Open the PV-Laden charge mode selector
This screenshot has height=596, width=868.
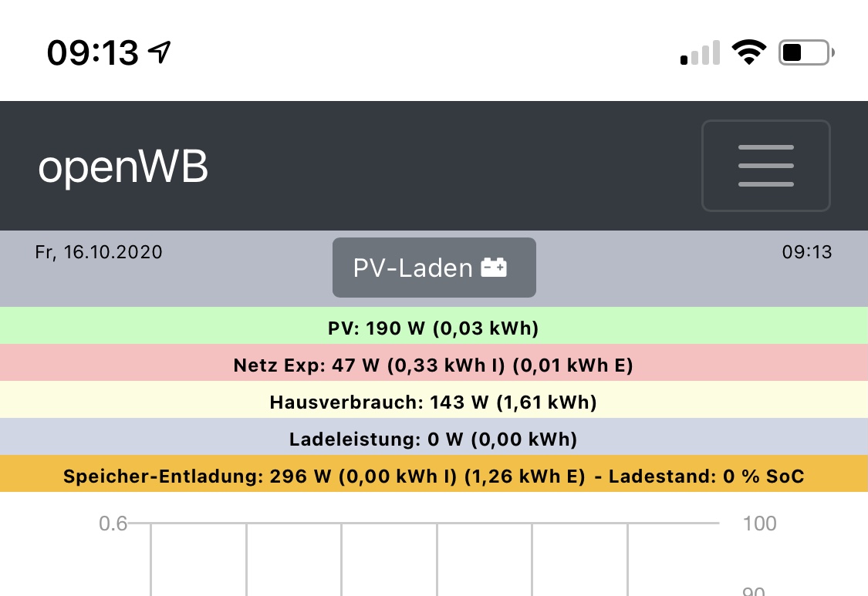pos(434,268)
